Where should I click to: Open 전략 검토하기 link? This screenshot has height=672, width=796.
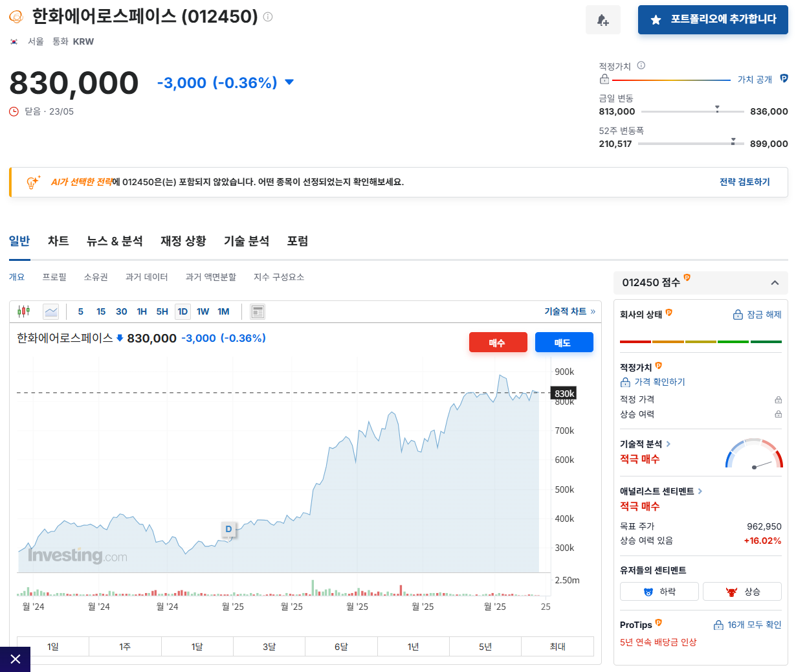745,182
